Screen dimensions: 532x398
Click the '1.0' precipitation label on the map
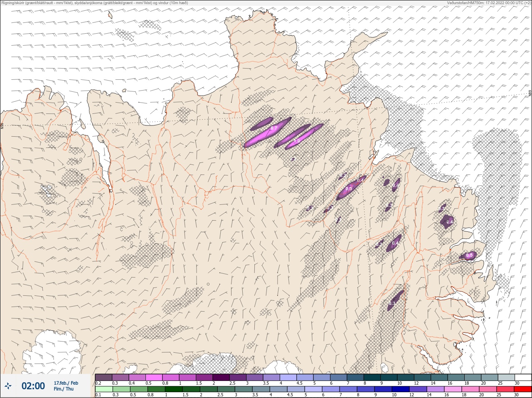tap(297, 141)
